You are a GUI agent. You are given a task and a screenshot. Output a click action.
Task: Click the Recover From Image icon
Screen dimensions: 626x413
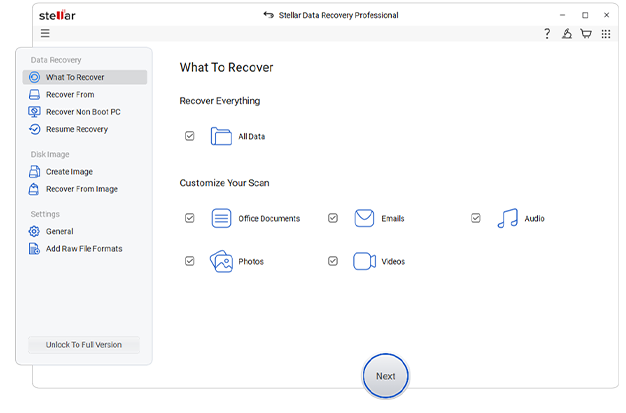pyautogui.click(x=34, y=189)
